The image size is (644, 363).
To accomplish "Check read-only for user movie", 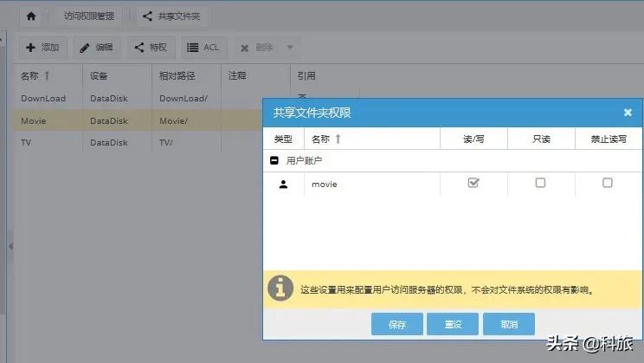I will pos(540,183).
